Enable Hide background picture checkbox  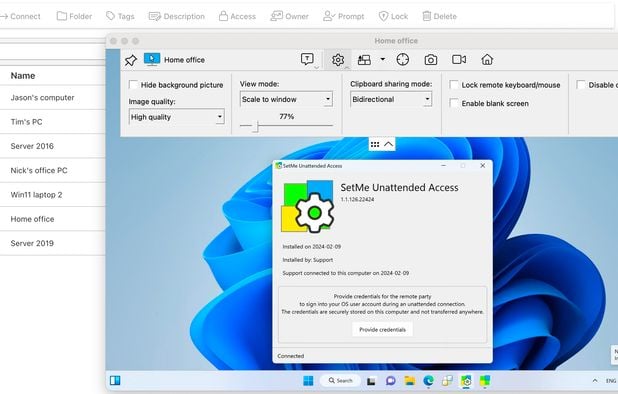coord(133,85)
